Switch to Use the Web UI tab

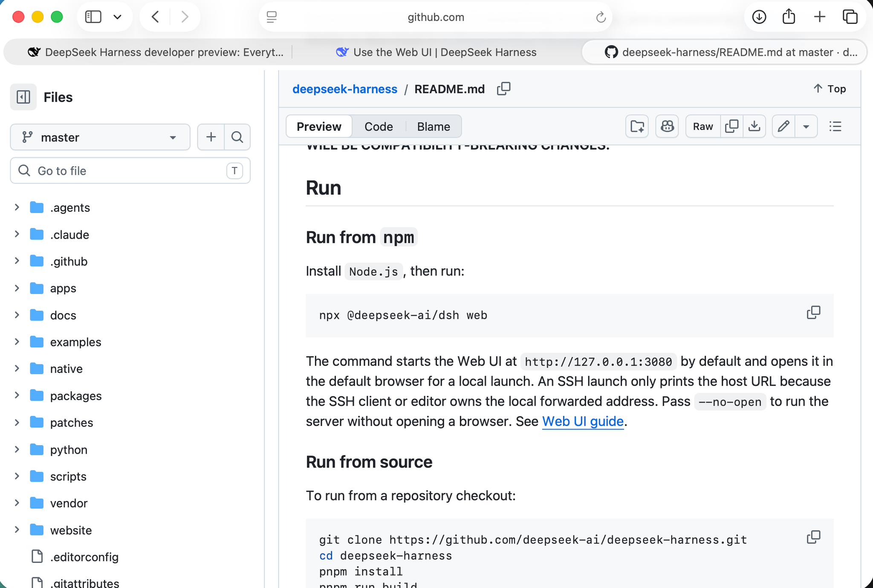436,52
